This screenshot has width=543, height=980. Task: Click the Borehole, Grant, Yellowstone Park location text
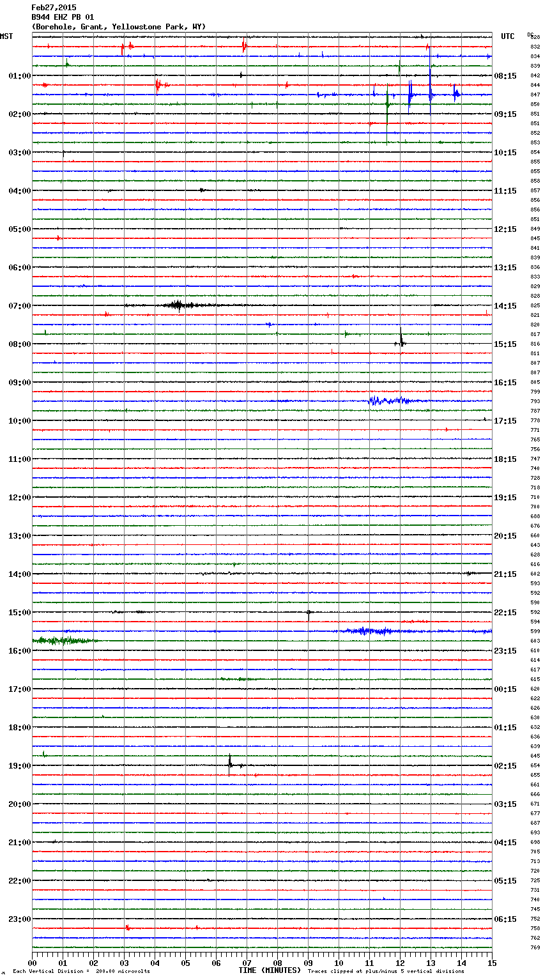(119, 27)
